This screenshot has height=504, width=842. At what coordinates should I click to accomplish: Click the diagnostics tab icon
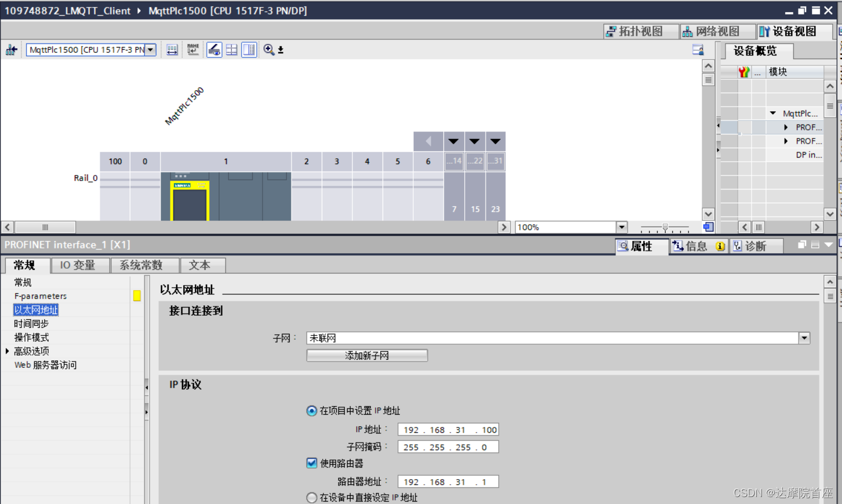point(738,246)
